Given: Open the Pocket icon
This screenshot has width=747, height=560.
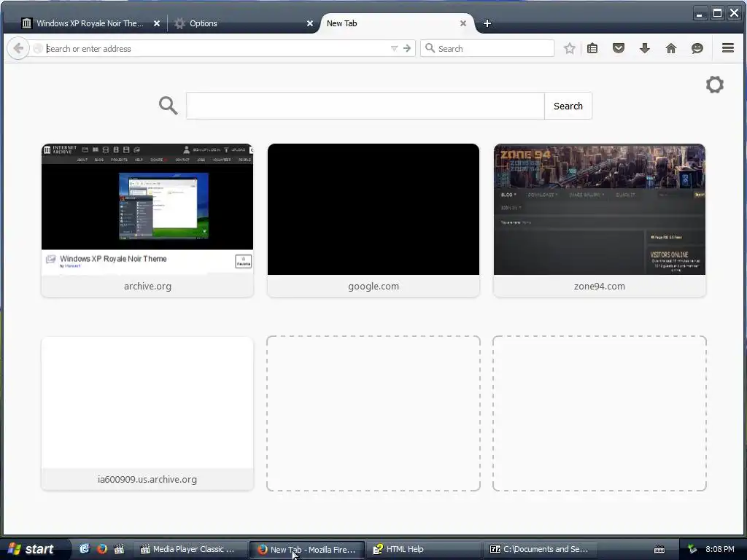Looking at the screenshot, I should (x=619, y=48).
